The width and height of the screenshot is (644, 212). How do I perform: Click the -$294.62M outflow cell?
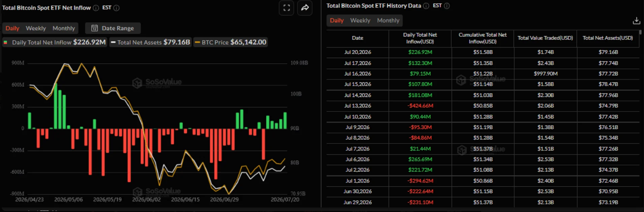[x=420, y=181]
